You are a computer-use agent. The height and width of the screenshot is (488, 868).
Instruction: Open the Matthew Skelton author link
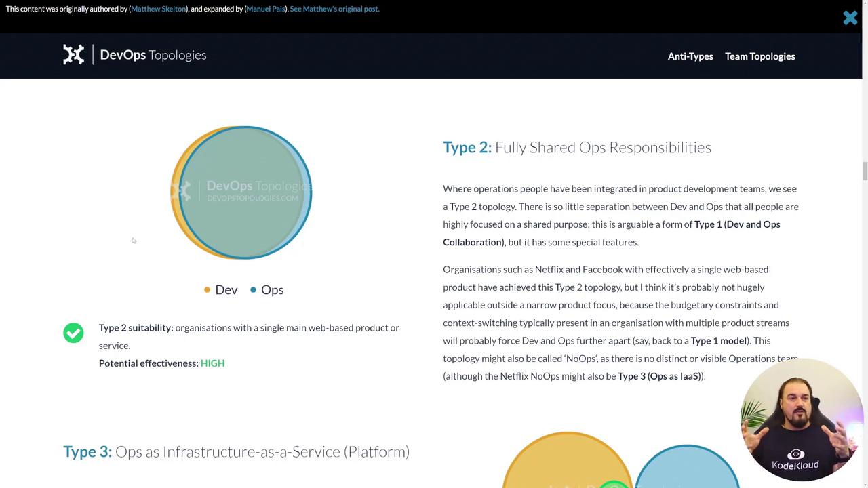click(158, 9)
